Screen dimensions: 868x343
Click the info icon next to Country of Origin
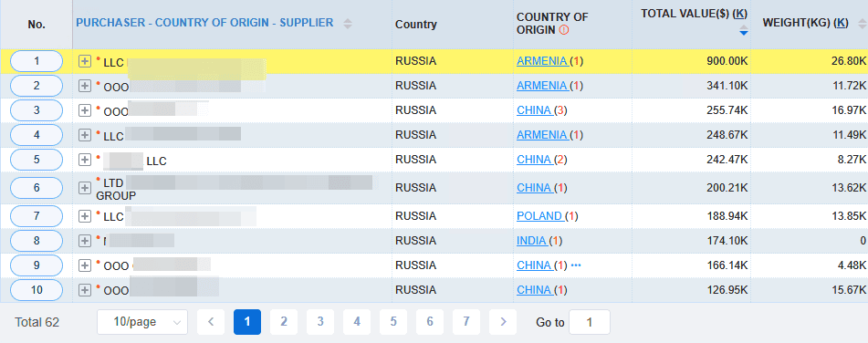[563, 30]
